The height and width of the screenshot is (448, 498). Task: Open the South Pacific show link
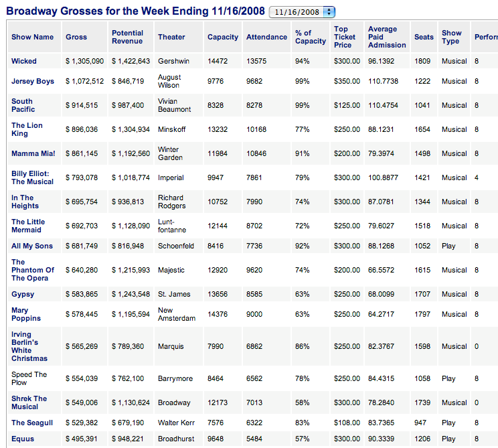[23, 105]
